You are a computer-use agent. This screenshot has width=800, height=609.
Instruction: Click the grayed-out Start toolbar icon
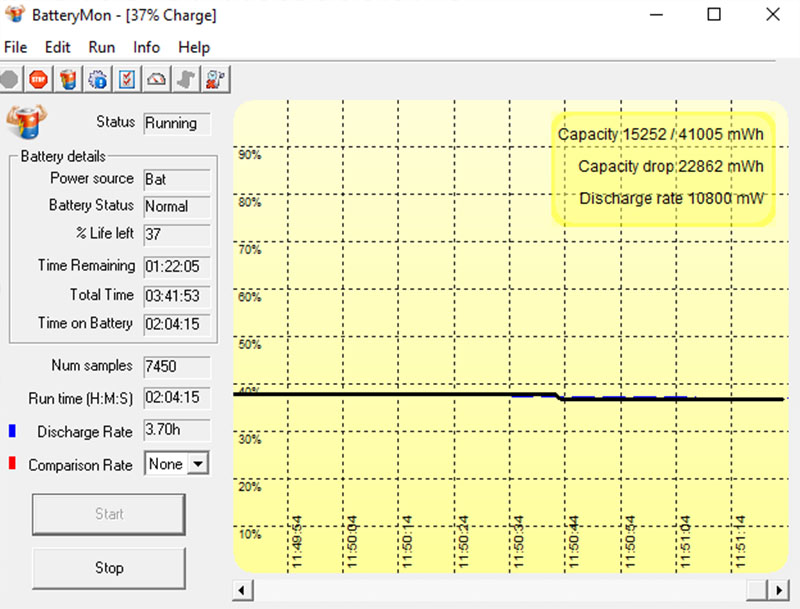(x=10, y=79)
